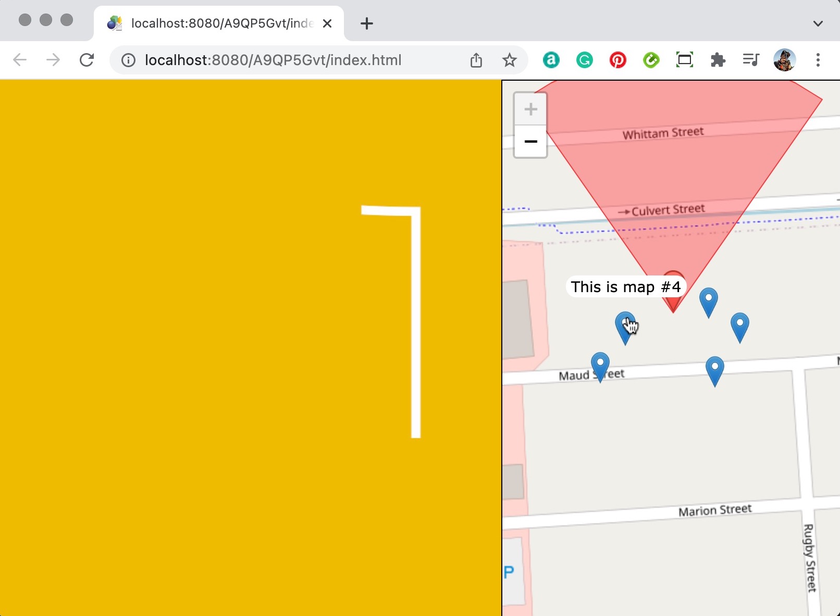
Task: Open the green circular extension icon
Action: [x=651, y=60]
